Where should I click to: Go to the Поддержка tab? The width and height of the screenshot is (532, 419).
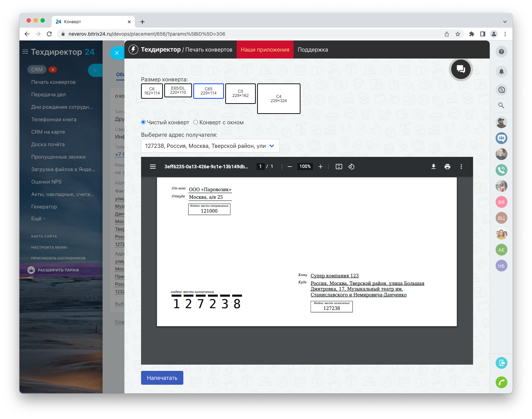(x=313, y=50)
